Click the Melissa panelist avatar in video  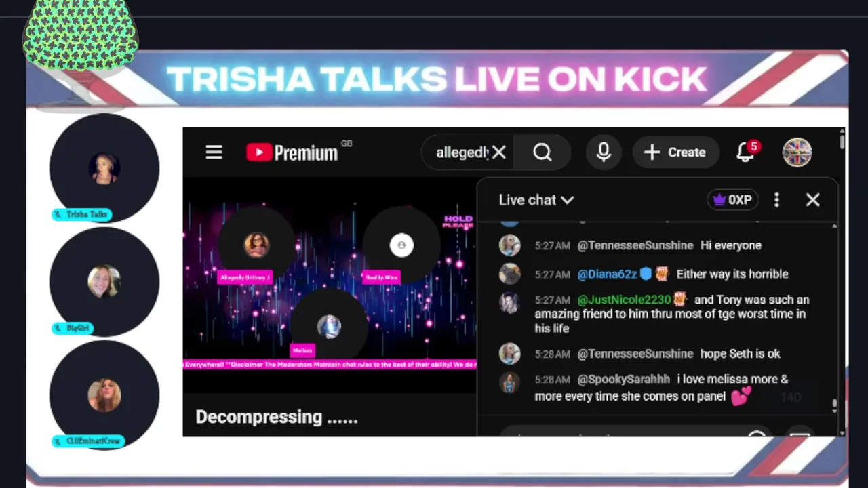click(329, 326)
